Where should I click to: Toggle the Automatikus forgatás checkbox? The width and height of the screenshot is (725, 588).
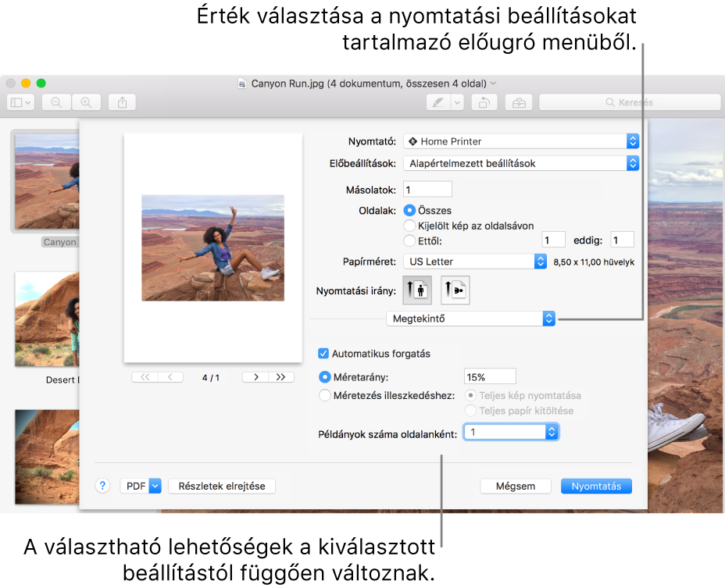(323, 354)
